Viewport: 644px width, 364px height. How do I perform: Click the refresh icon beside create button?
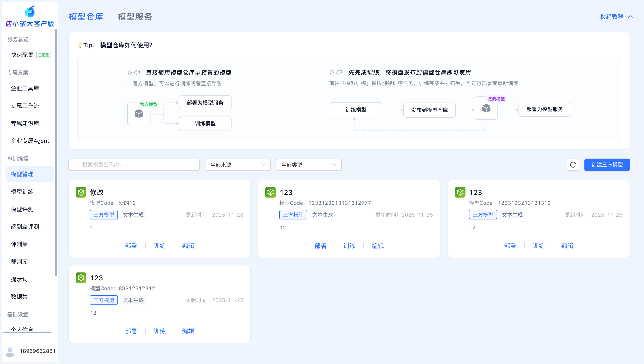pos(573,164)
